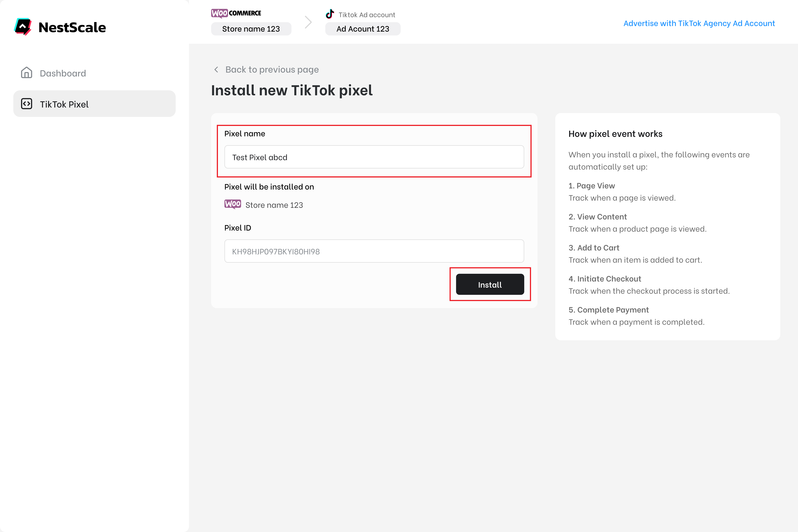Viewport: 798px width, 532px height.
Task: Click the WooCommerce logo in header
Action: [x=236, y=13]
